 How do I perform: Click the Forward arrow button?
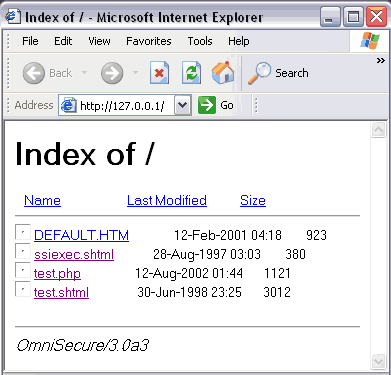[x=112, y=73]
